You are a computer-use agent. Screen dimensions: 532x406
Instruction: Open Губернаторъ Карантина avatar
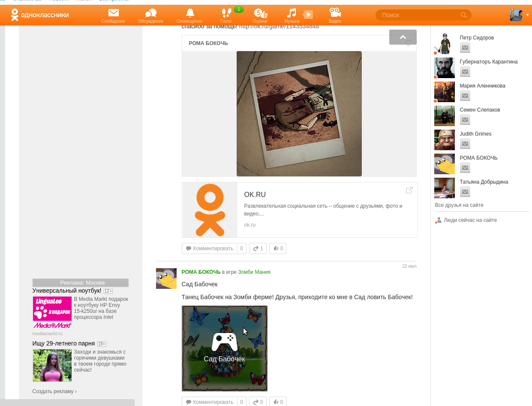point(445,68)
